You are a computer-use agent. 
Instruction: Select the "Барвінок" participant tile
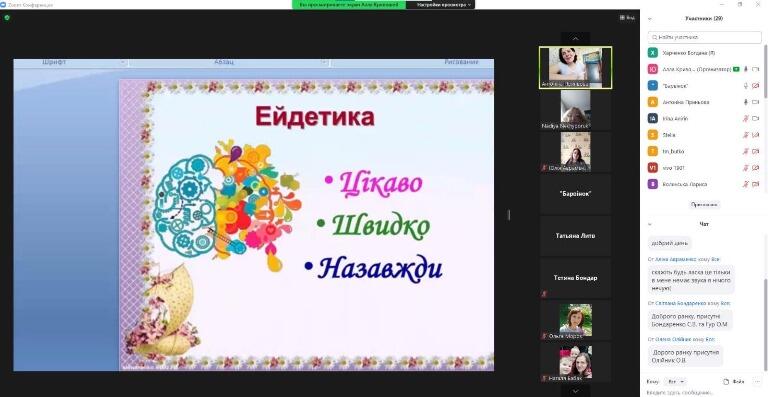pos(576,194)
